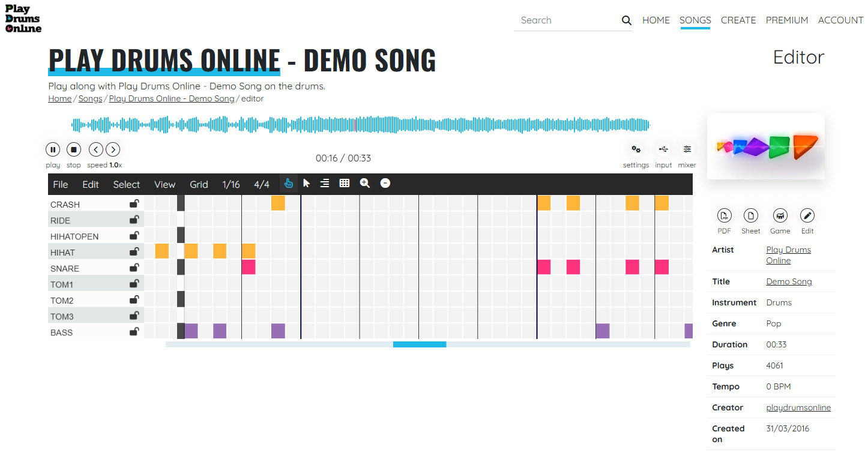Open the 4/4 time signature dropdown
The height and width of the screenshot is (462, 868).
(262, 184)
